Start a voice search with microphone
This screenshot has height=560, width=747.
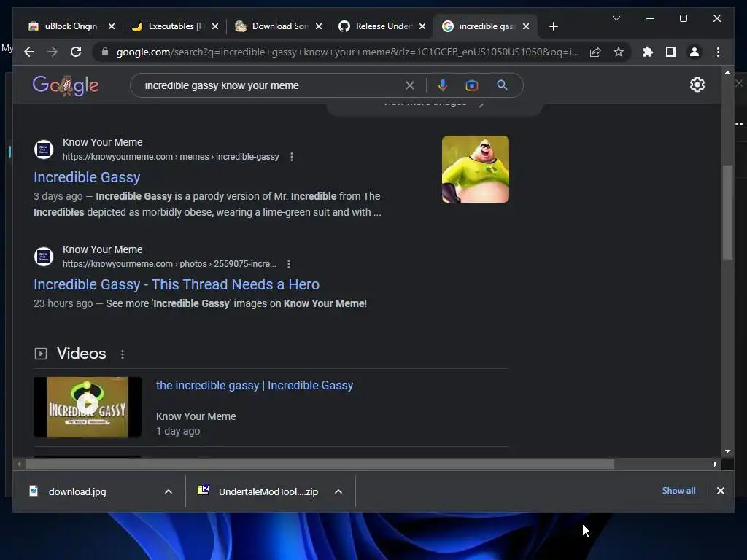(x=443, y=85)
